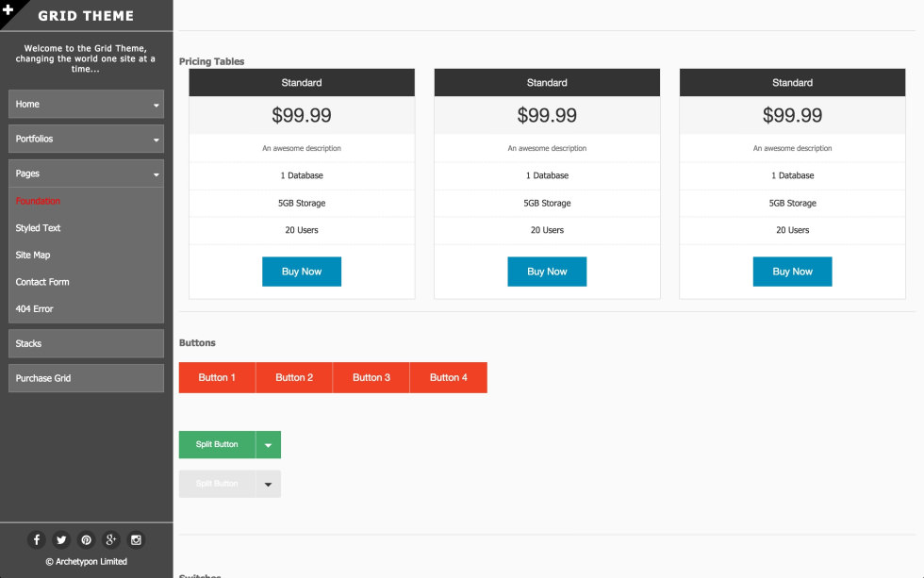The width and height of the screenshot is (924, 578).
Task: Open the Pinterest social icon
Action: [86, 539]
